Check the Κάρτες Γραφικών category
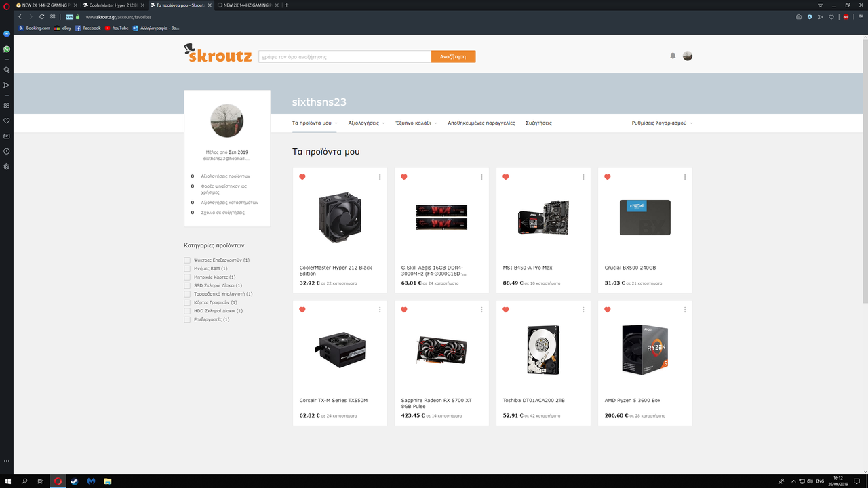 (x=187, y=302)
